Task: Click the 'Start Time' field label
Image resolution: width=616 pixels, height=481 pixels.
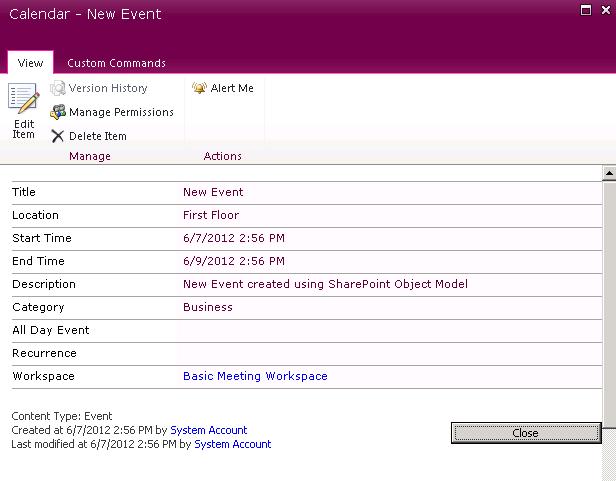Action: 42,238
